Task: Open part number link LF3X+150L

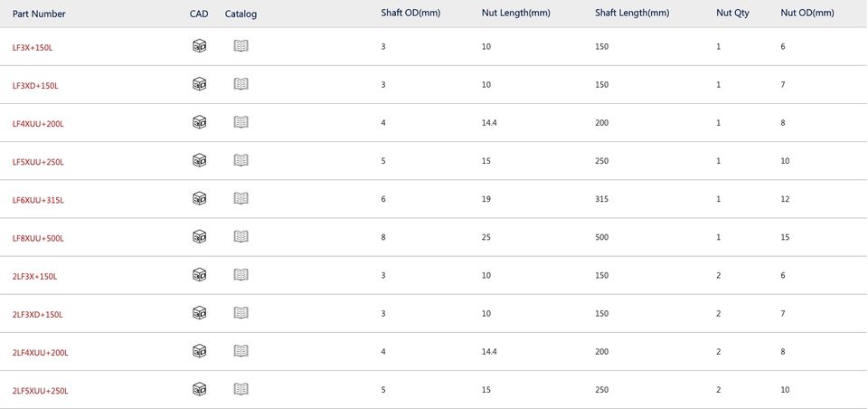Action: coord(33,48)
